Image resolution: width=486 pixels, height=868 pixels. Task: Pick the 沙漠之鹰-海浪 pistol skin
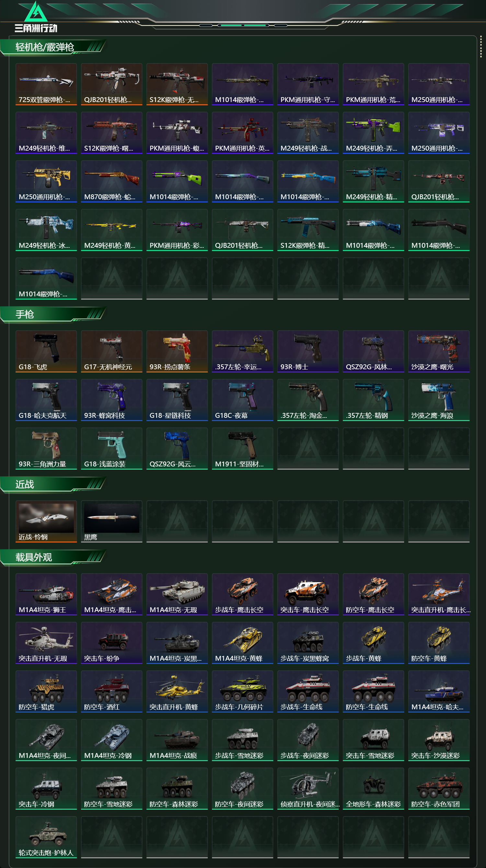click(439, 400)
